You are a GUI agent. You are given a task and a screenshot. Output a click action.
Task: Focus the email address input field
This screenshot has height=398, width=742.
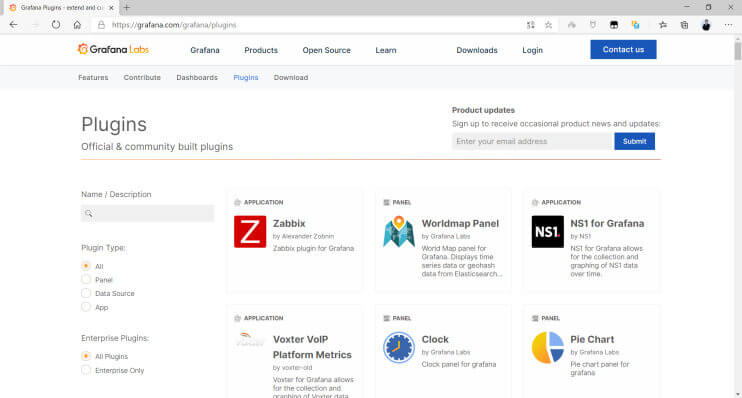[x=532, y=141]
